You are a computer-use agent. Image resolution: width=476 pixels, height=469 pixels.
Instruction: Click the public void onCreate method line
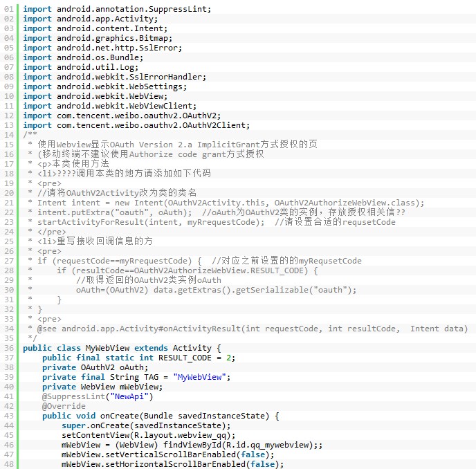[161, 416]
